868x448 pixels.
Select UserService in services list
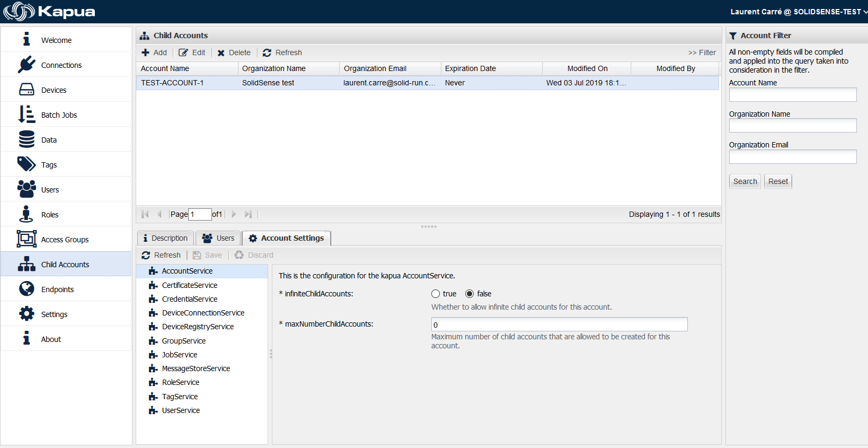pyautogui.click(x=202, y=410)
